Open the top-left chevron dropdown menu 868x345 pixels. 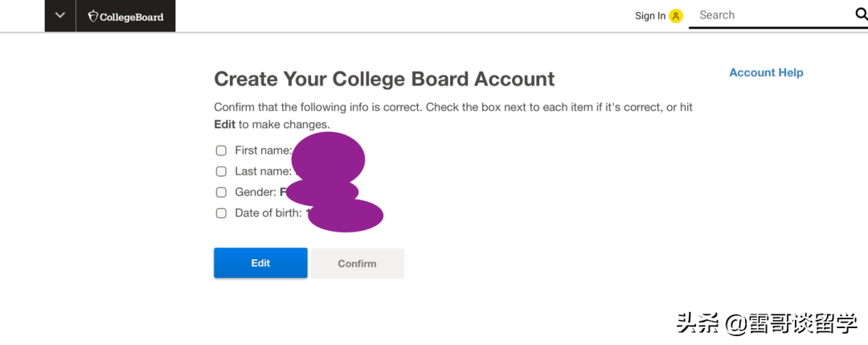[59, 15]
